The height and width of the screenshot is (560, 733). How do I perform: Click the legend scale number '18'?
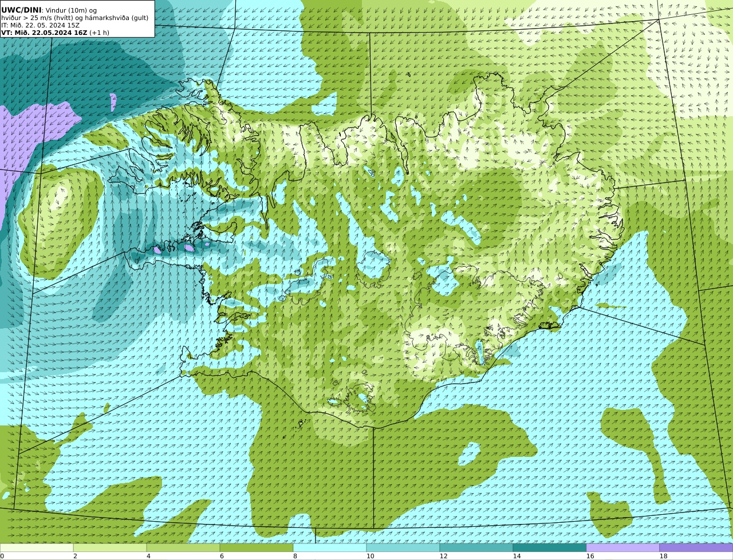663,556
